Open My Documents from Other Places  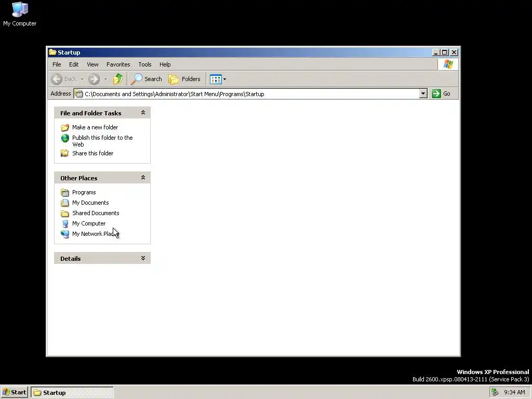click(90, 203)
